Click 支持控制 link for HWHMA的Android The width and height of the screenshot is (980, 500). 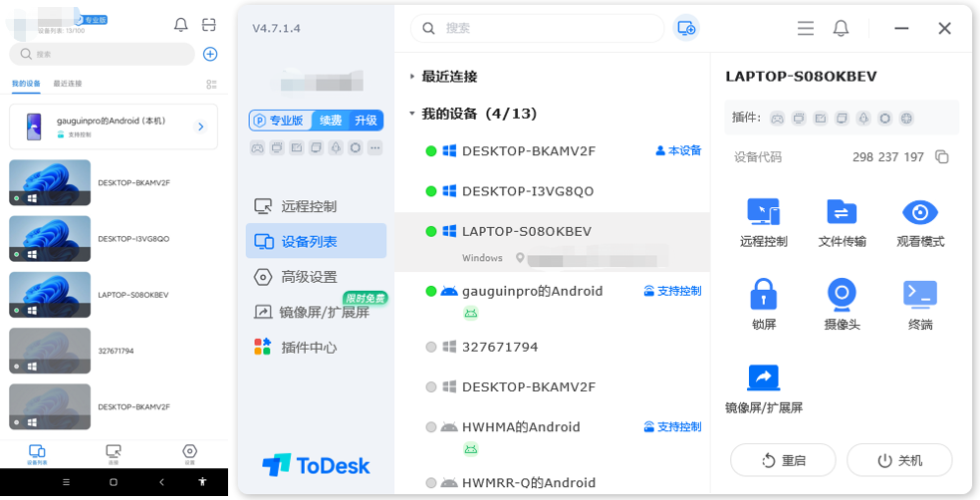(673, 427)
